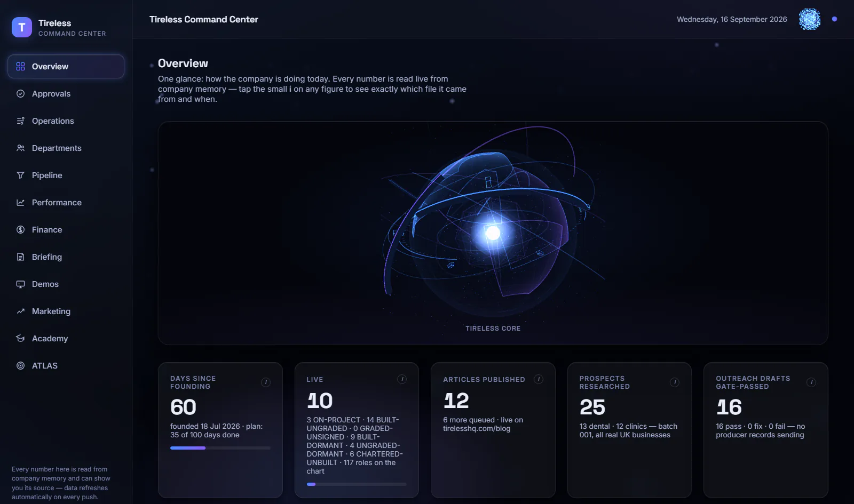Click the "25" prospects researched value

click(x=592, y=407)
